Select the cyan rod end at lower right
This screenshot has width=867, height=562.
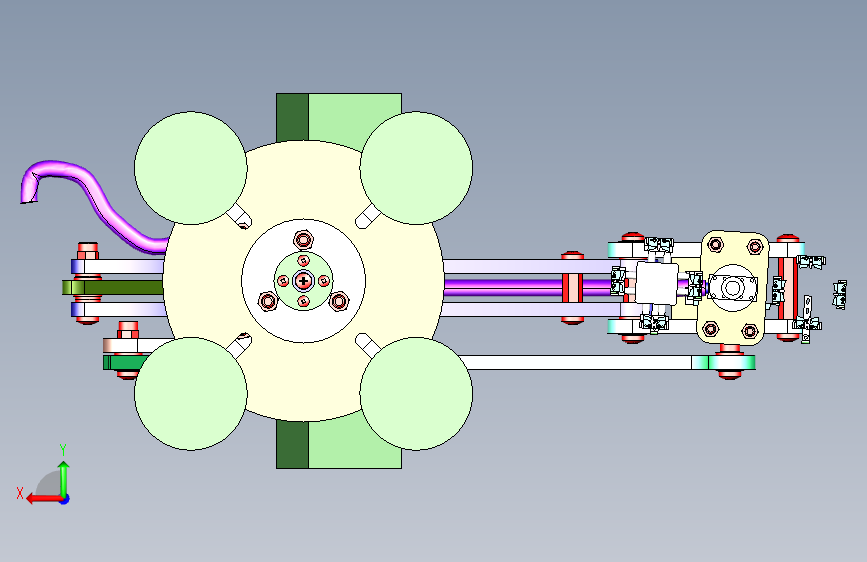pyautogui.click(x=724, y=363)
